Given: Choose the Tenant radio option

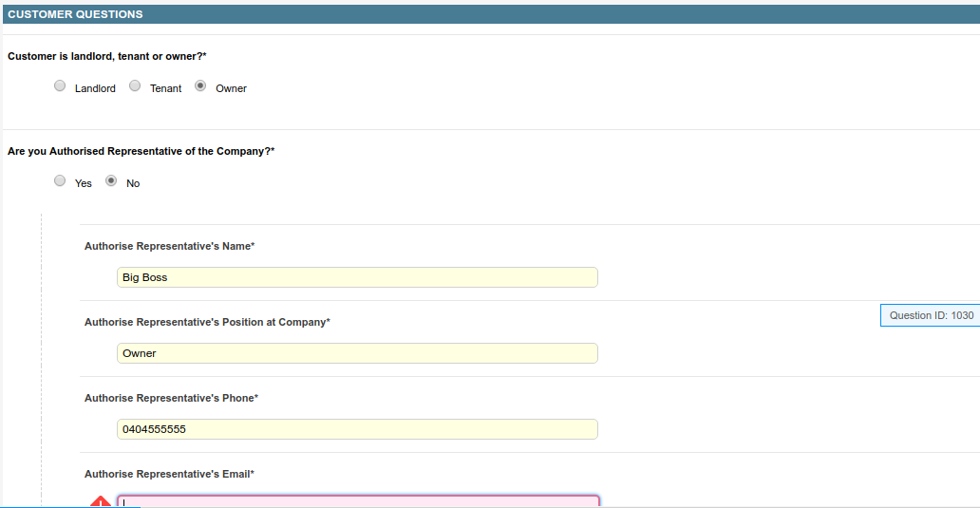Looking at the screenshot, I should [x=135, y=86].
